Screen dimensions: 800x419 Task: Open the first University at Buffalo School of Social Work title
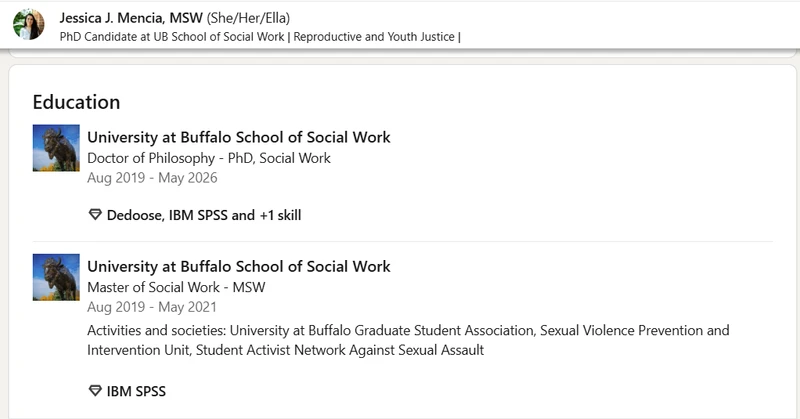click(x=239, y=137)
